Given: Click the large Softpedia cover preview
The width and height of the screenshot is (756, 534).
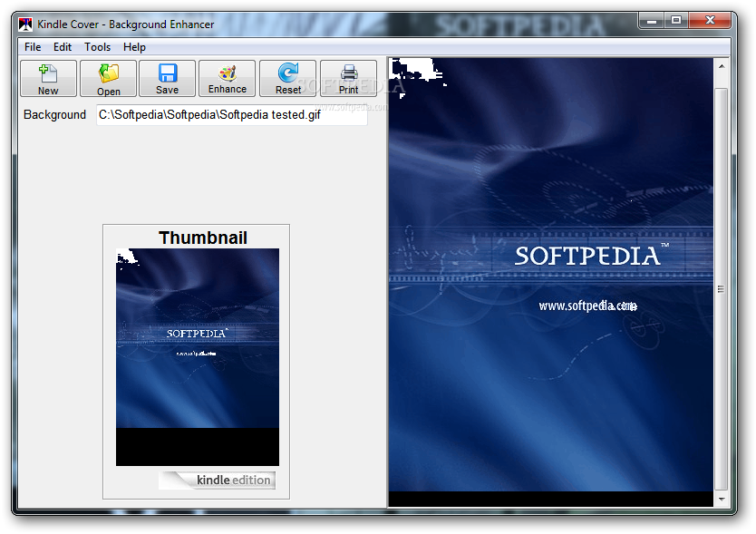Looking at the screenshot, I should click(551, 282).
